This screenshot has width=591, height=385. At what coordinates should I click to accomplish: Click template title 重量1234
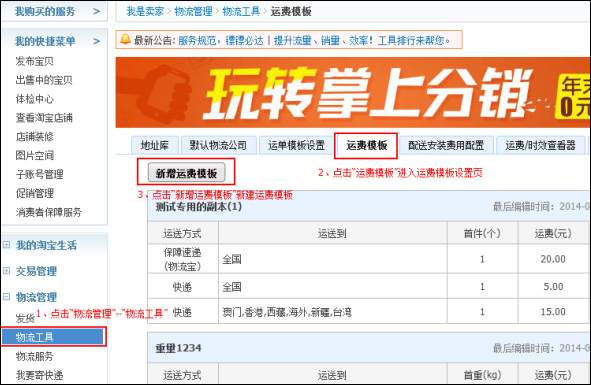tap(178, 348)
